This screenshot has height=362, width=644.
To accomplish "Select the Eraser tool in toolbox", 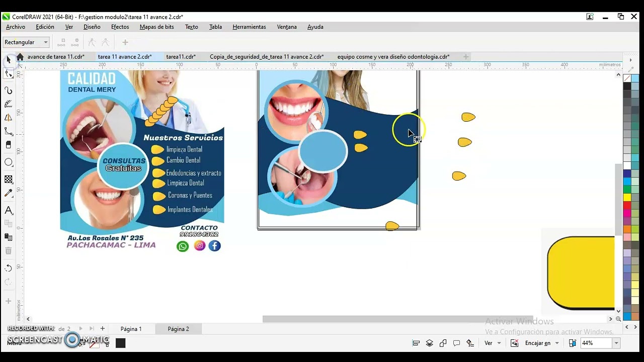I will pos(8,145).
